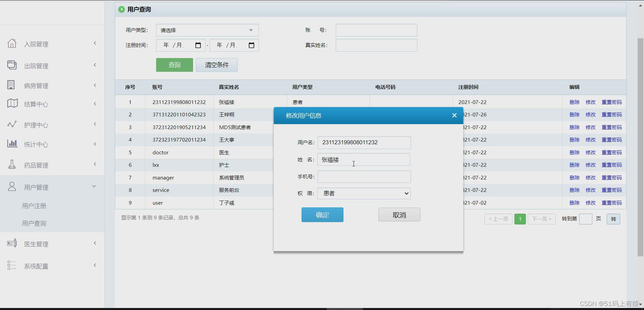Screen dimensions: 644x310
Task: Click the 清空条件 button
Action: 217,65
